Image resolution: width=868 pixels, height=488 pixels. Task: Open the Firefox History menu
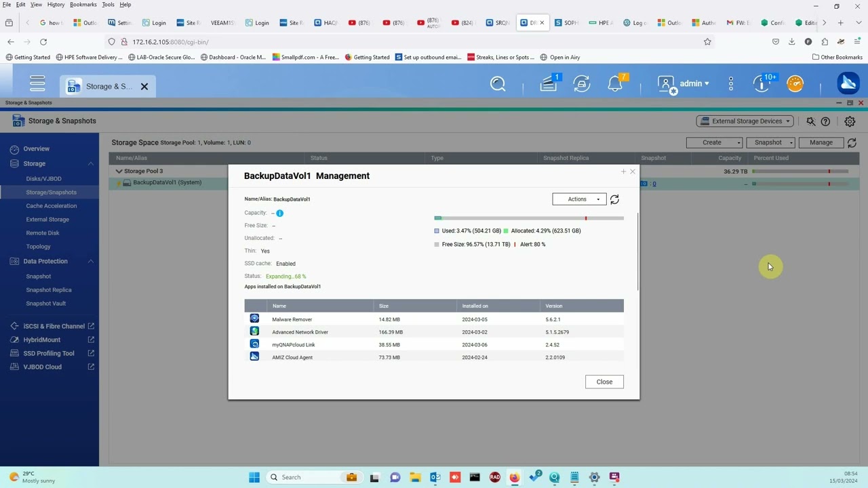[x=56, y=5]
